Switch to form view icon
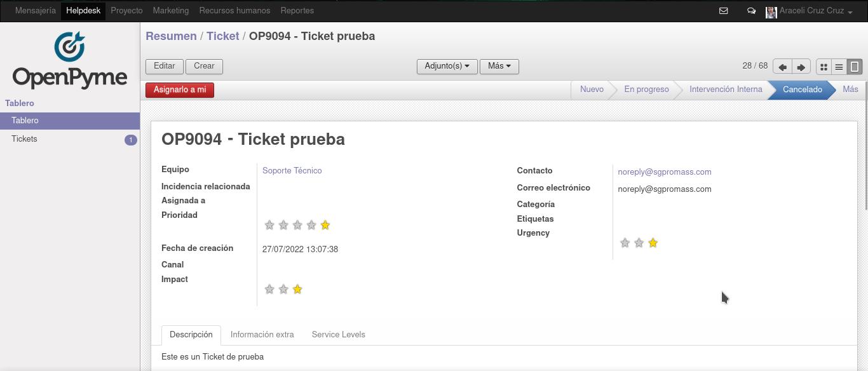This screenshot has width=868, height=371. [855, 66]
